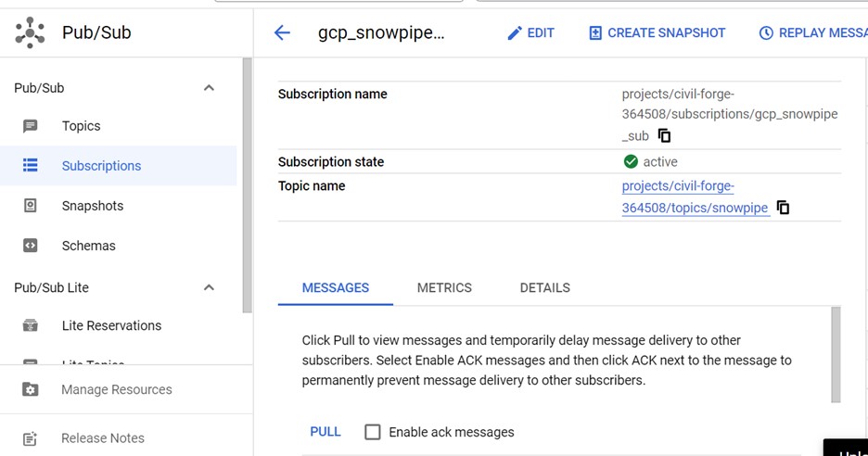Screen dimensions: 868x456
Task: Copy topic name with copy icon
Action: tap(783, 208)
